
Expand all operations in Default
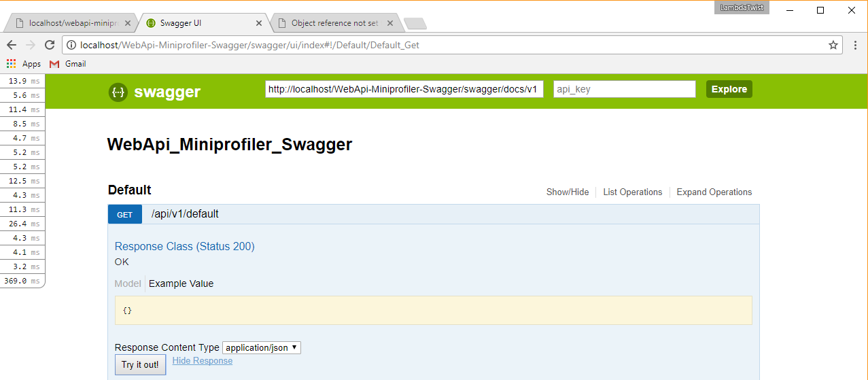click(714, 192)
